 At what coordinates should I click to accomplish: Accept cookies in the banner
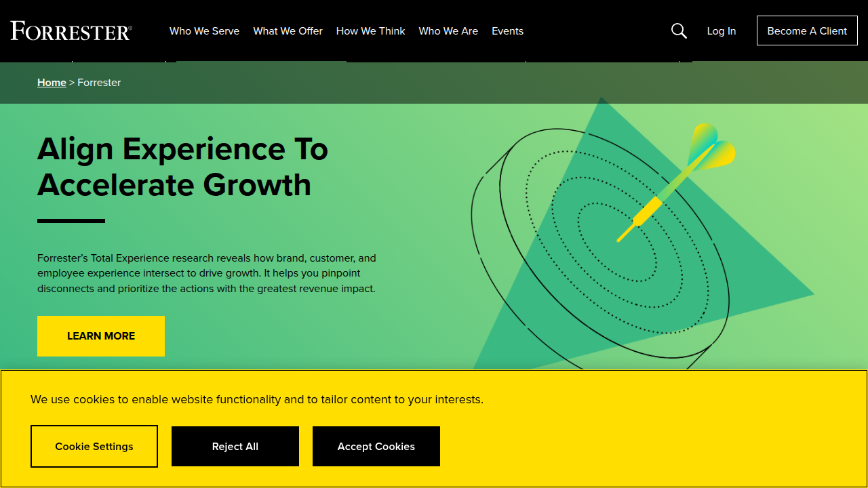click(x=376, y=446)
